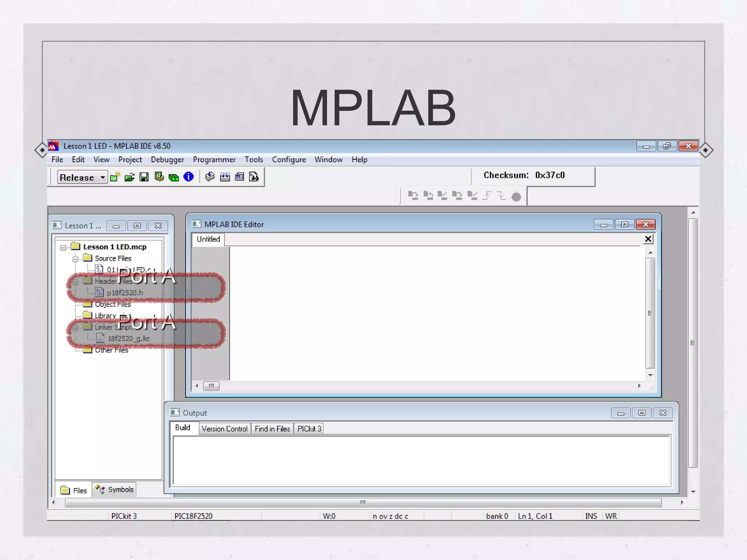Click the green Package in .zip icon
Viewport: 747px width, 560px height.
point(174,178)
